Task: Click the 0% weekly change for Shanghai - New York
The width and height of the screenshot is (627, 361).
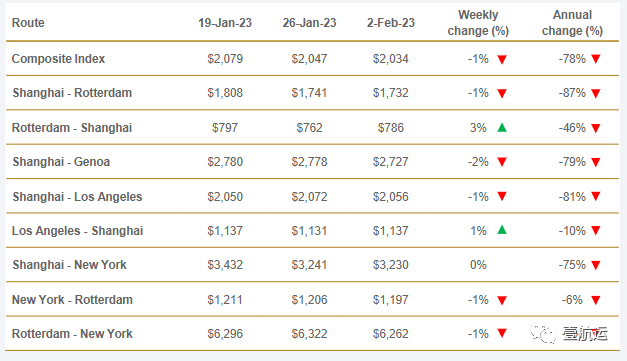Action: (x=478, y=265)
